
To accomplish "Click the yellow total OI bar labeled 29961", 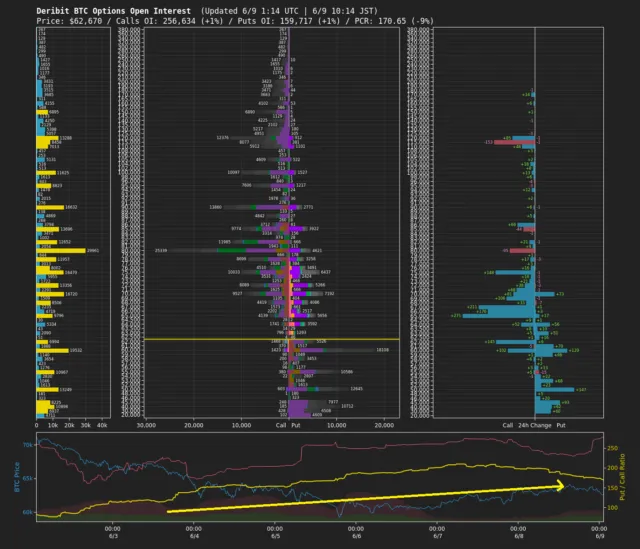I will pyautogui.click(x=61, y=251).
